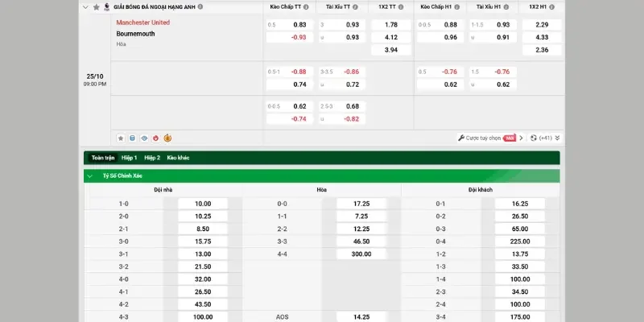Click the eye icon under the match
This screenshot has height=322, width=644.
coord(144,138)
